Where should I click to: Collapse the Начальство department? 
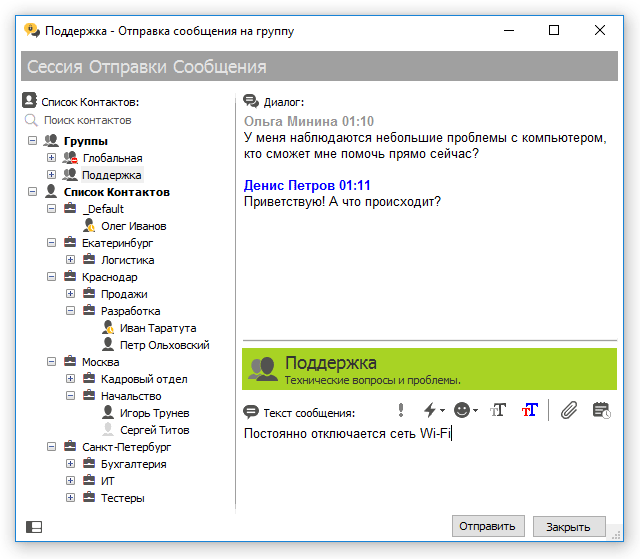[x=71, y=395]
